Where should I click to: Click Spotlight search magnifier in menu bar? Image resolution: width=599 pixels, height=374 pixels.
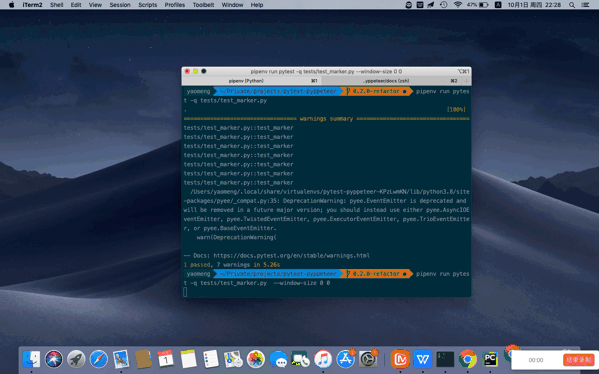[572, 5]
